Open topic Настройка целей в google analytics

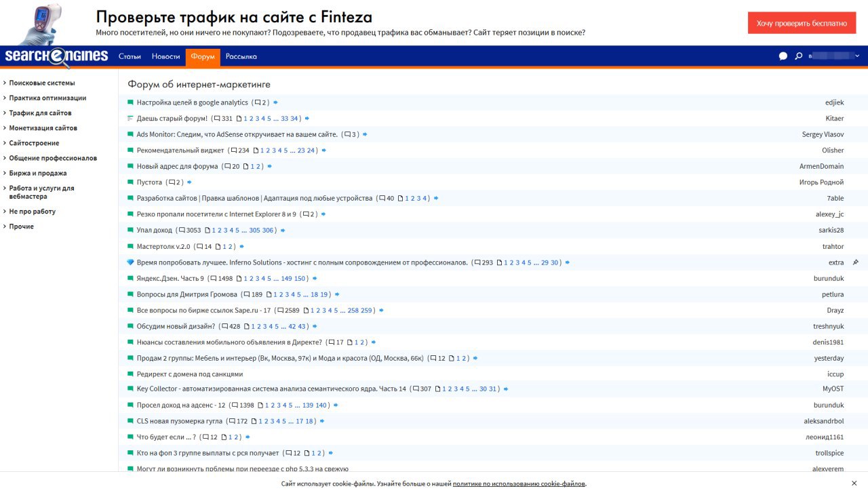[x=193, y=102]
